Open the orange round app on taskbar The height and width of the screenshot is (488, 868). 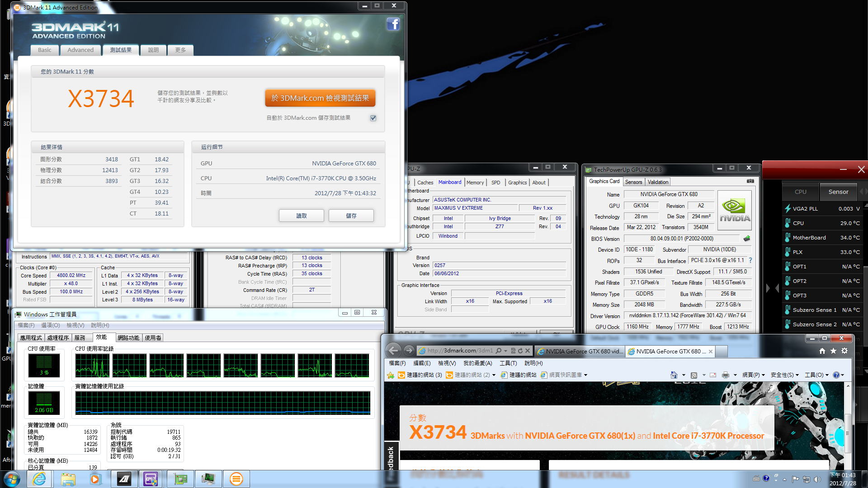pos(236,479)
